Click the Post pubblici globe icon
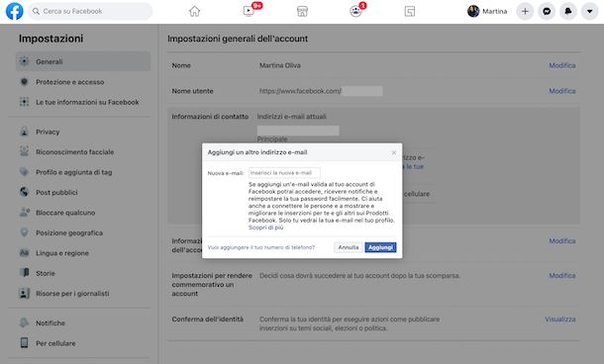Viewport: 604px width, 364px height. tap(24, 192)
